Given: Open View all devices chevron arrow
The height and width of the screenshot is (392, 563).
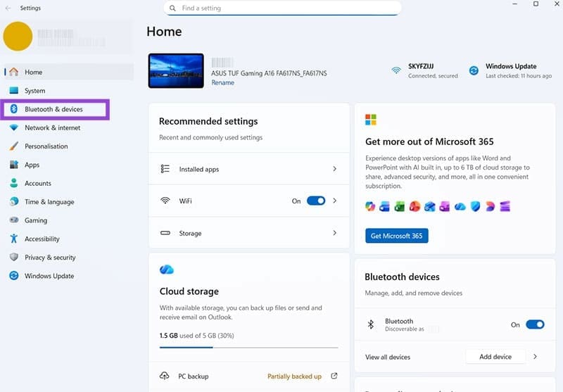Looking at the screenshot, I should [535, 357].
